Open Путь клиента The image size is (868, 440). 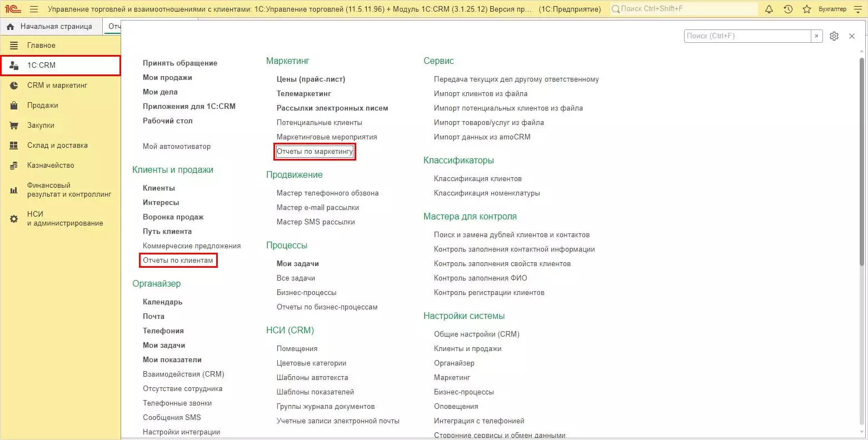click(x=167, y=231)
